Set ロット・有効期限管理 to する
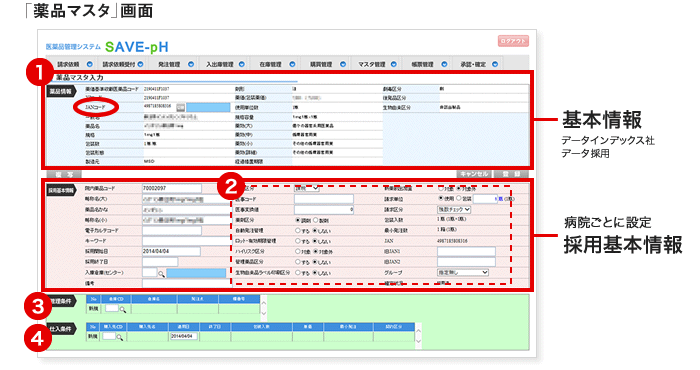Image resolution: width=700 pixels, height=370 pixels. pyautogui.click(x=298, y=241)
